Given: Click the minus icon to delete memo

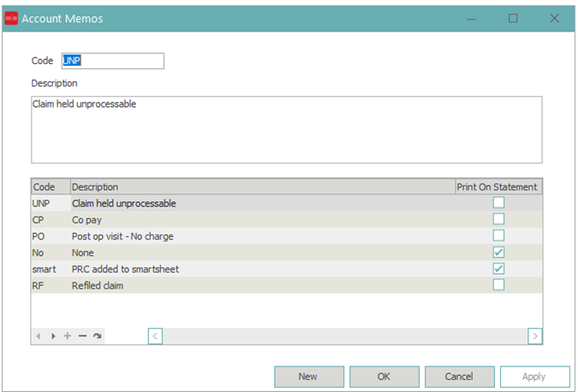Looking at the screenshot, I should click(83, 336).
